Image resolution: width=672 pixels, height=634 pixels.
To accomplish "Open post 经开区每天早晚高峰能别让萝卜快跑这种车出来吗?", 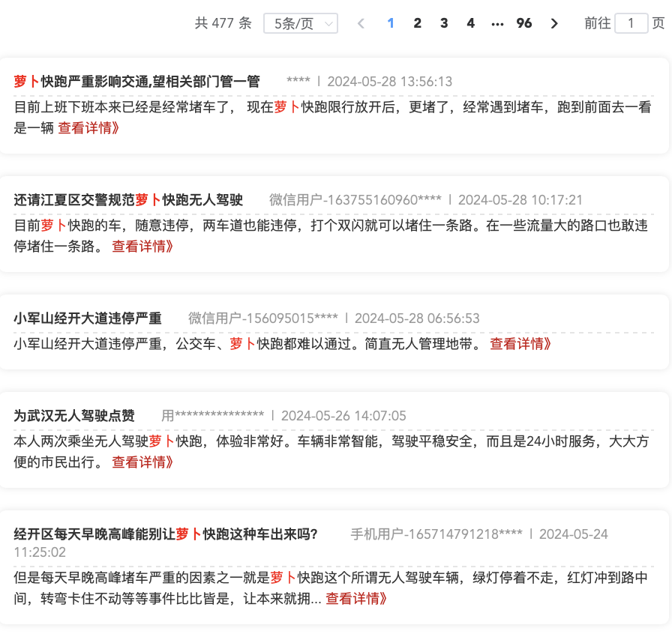I will pos(166,534).
